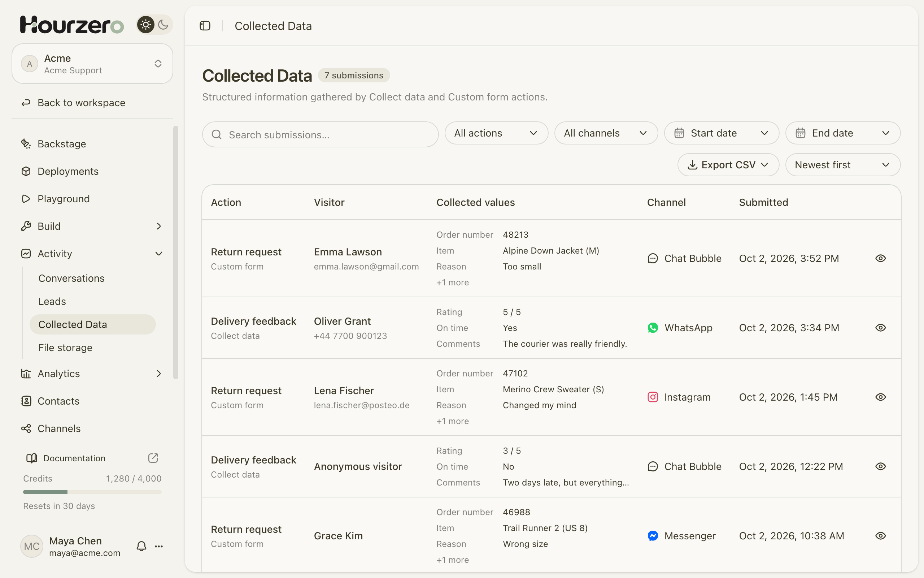Image resolution: width=924 pixels, height=578 pixels.
Task: Click End date calendar icon
Action: (800, 133)
